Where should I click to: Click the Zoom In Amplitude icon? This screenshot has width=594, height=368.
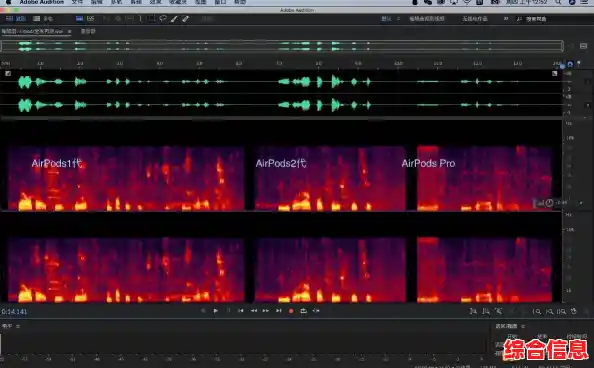(473, 311)
